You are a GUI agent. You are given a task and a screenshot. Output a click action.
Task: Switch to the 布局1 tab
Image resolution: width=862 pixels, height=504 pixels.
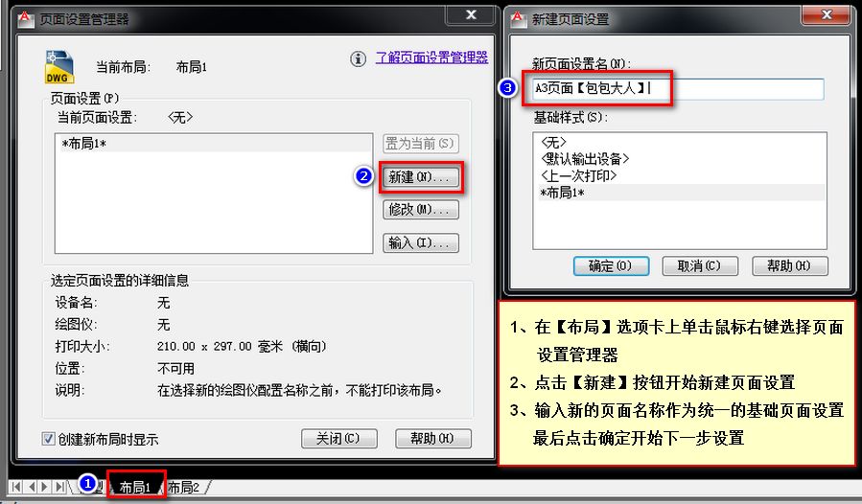pos(135,487)
